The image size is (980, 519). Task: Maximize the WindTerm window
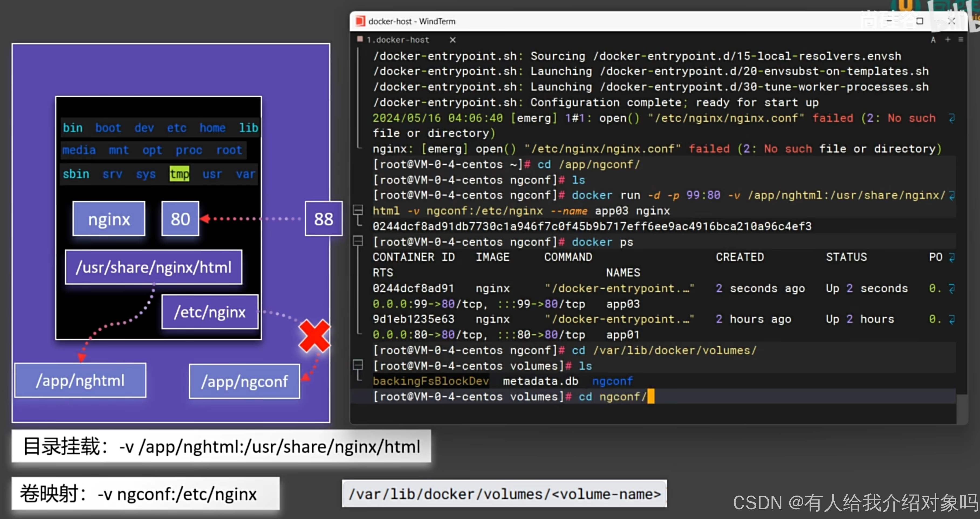point(920,21)
